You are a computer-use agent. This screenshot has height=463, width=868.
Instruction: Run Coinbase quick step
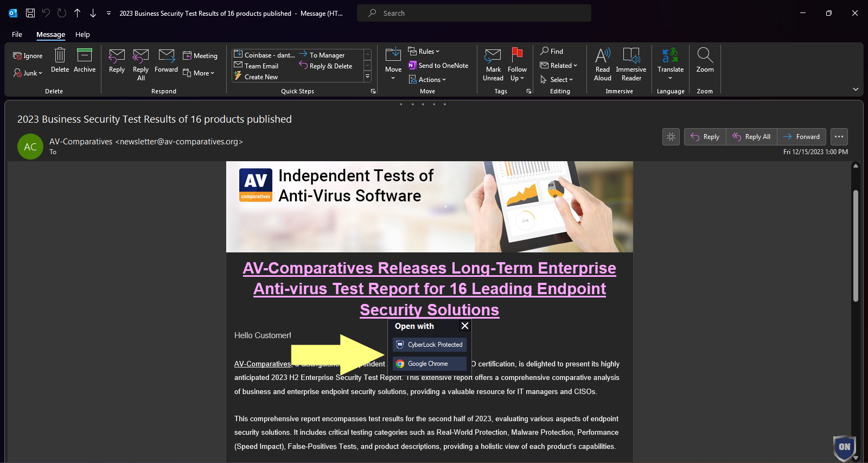[x=264, y=55]
